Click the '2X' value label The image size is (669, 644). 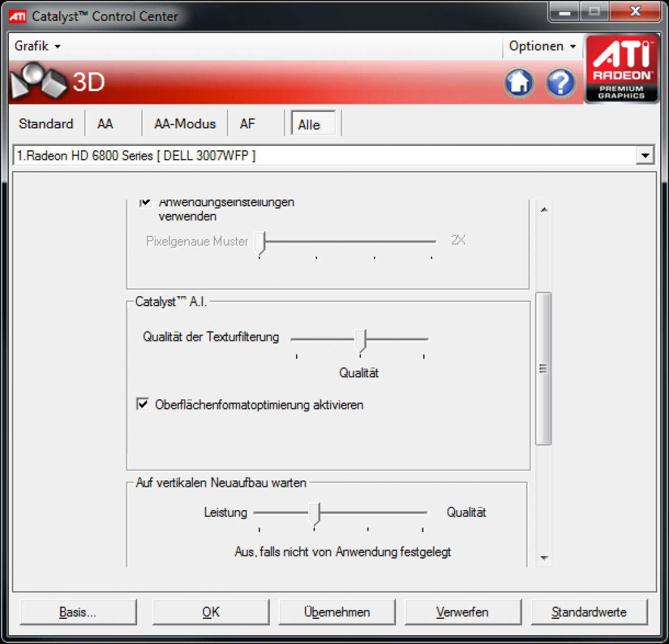click(x=458, y=240)
